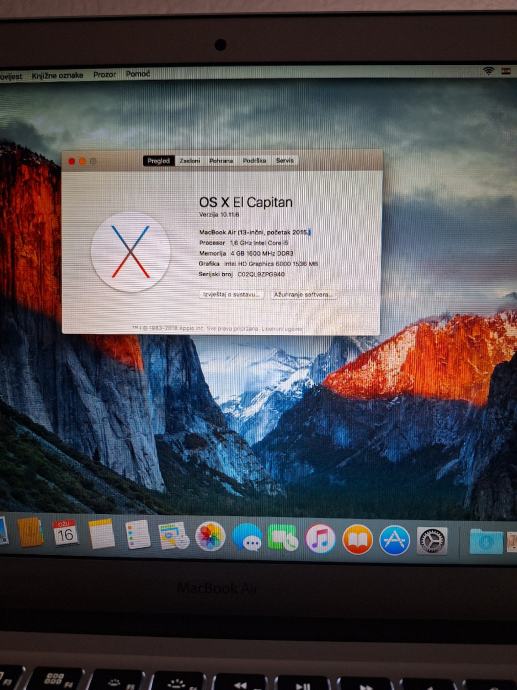
Task: Launch FaceTime from the dock
Action: tap(283, 538)
